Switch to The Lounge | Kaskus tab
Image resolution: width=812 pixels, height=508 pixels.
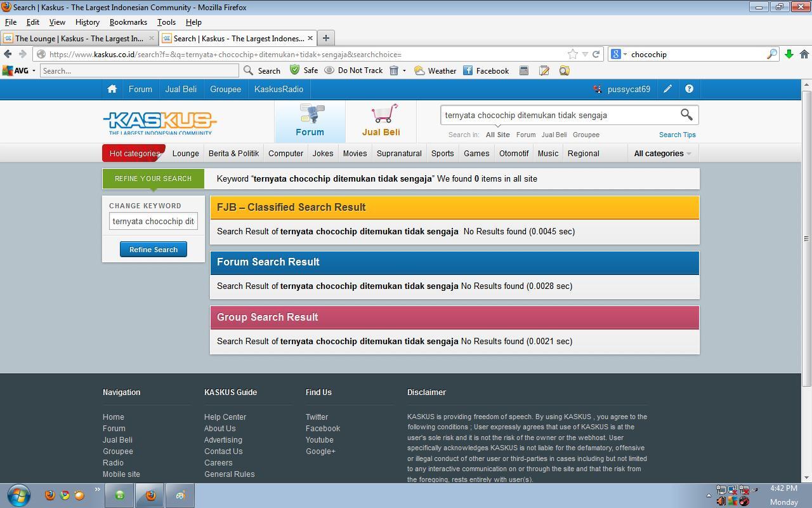point(79,38)
